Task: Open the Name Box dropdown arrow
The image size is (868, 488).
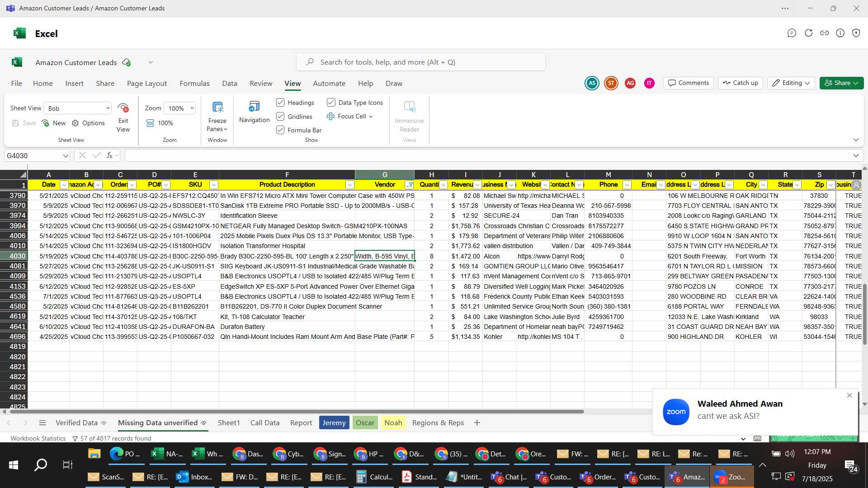Action: pyautogui.click(x=66, y=155)
